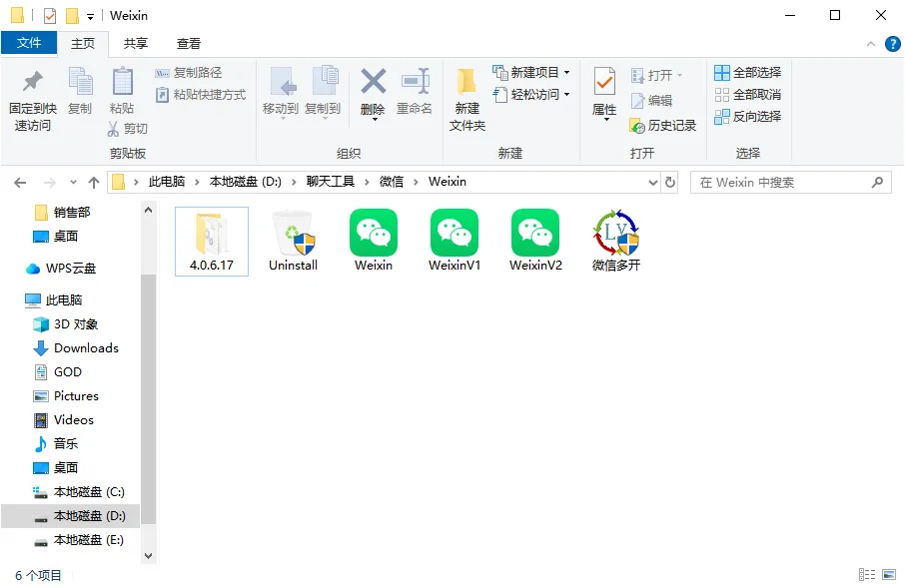Select the Weixin application icon
This screenshot has width=905, height=588.
coord(374,242)
